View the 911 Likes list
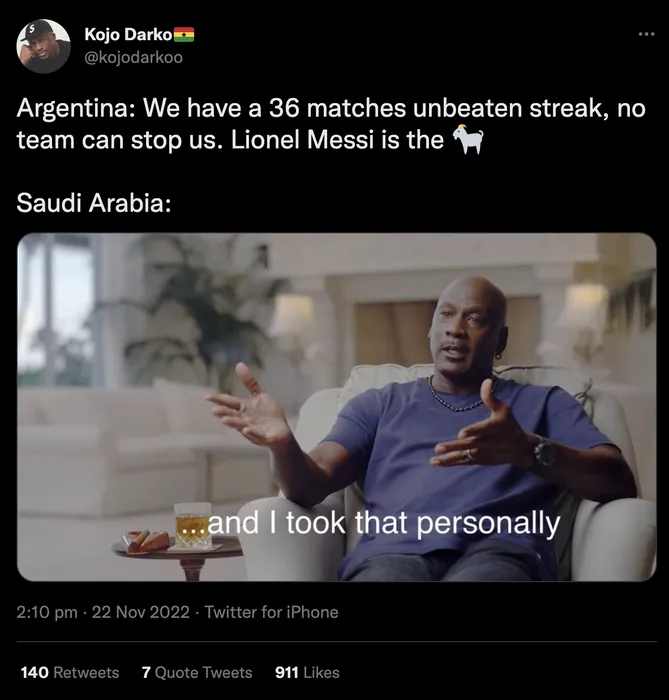Screen dimensions: 669x700 point(307,672)
